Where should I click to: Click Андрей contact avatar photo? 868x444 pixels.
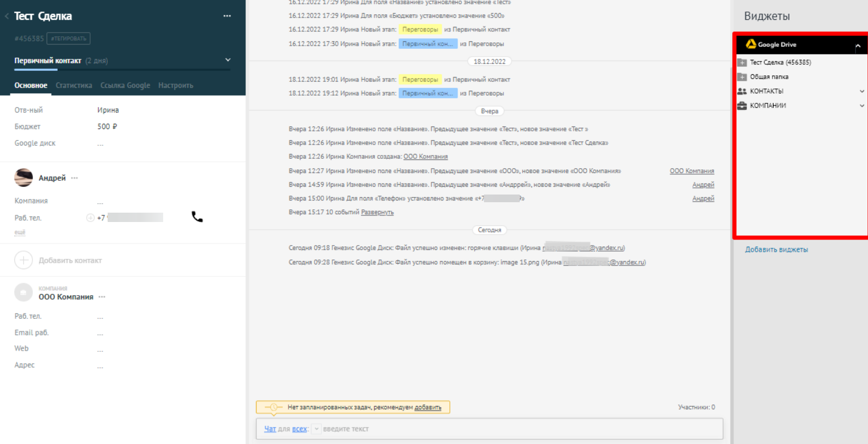point(23,177)
